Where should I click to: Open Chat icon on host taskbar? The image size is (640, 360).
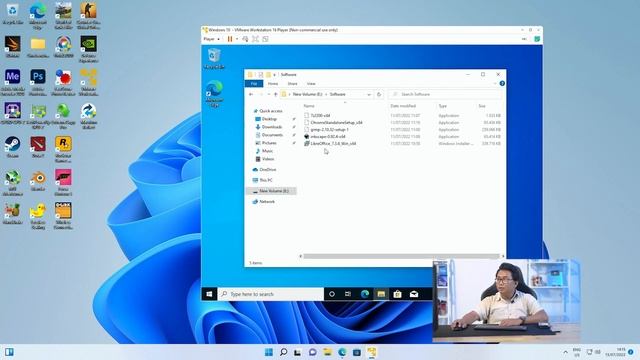tap(313, 352)
